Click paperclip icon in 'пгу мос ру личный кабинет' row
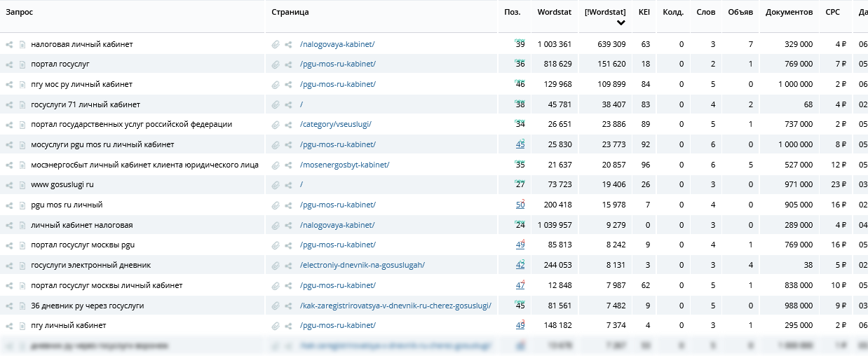This screenshot has height=356, width=868. tap(276, 85)
